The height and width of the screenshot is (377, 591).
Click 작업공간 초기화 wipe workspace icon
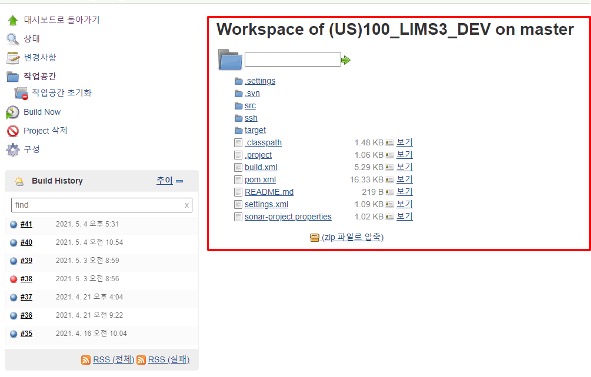21,93
